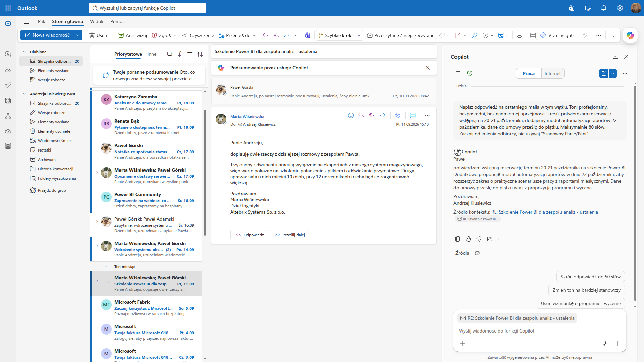Open message from Katarzyna Zaremba
The width and height of the screenshot is (644, 362).
click(147, 102)
